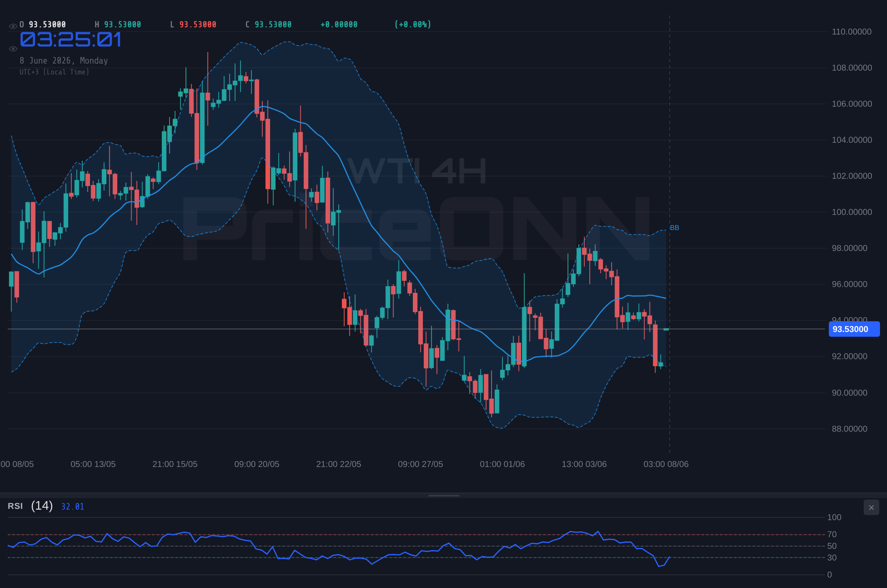Click the High value 93.53000
This screenshot has width=887, height=588.
coord(123,24)
